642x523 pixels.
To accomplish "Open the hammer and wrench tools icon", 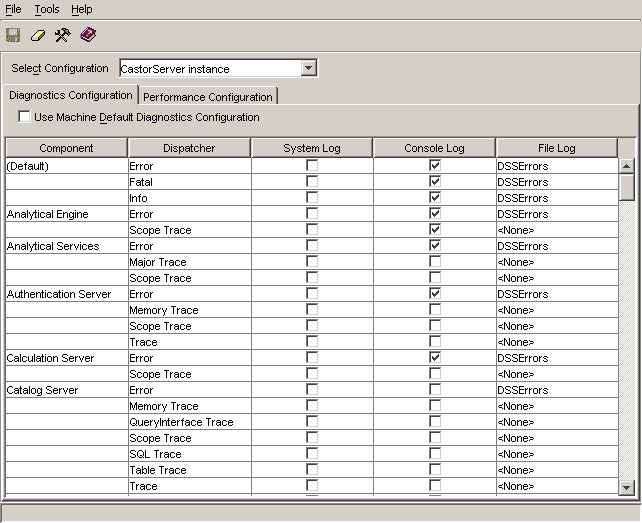I will (x=63, y=35).
